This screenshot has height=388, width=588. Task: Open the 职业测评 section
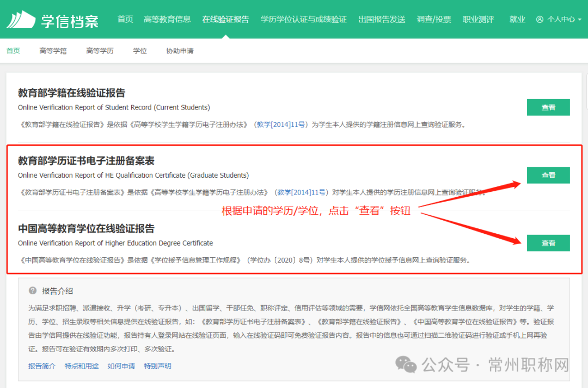click(478, 19)
